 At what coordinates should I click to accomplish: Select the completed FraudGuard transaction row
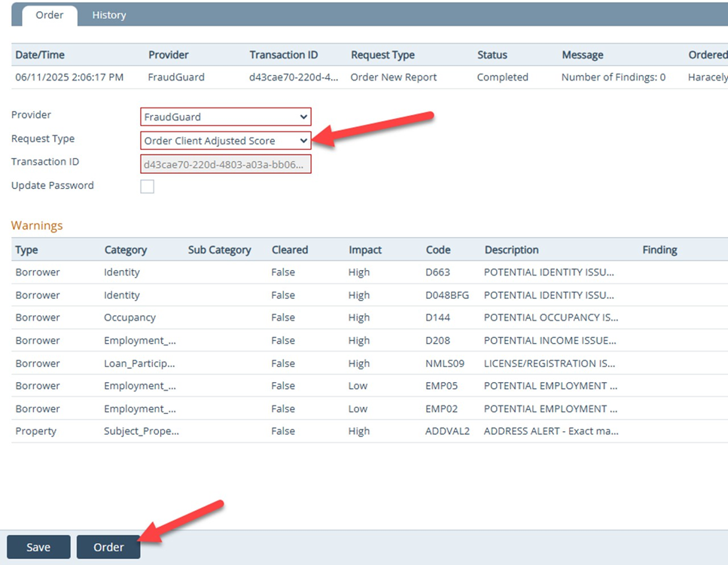[x=301, y=77]
